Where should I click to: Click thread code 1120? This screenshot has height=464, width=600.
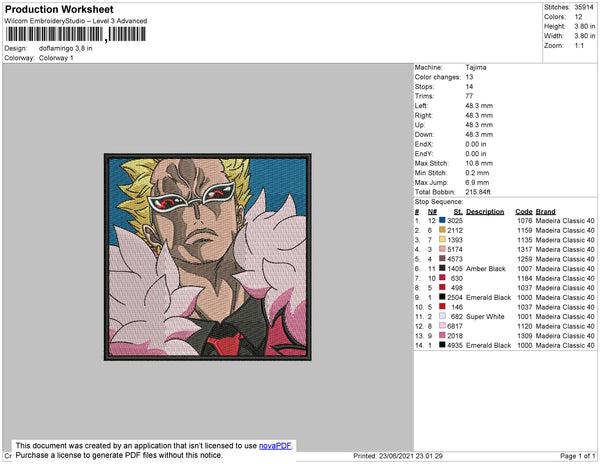[525, 326]
